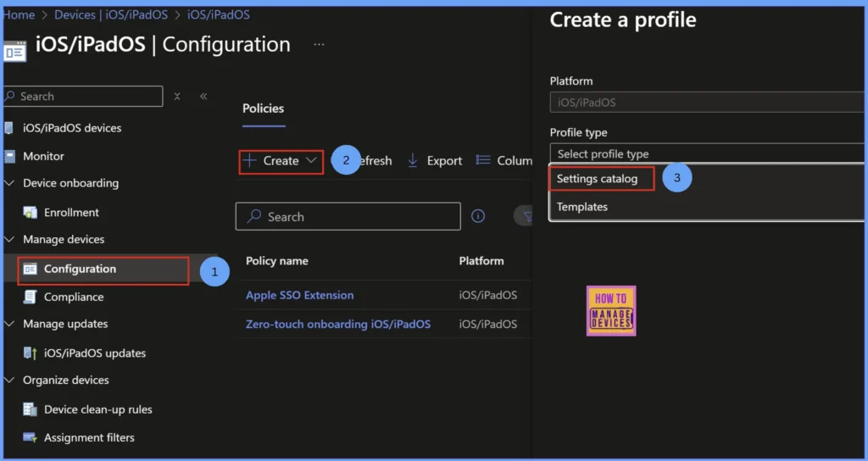This screenshot has width=868, height=461.
Task: Open the Create dropdown chevron
Action: coord(311,161)
